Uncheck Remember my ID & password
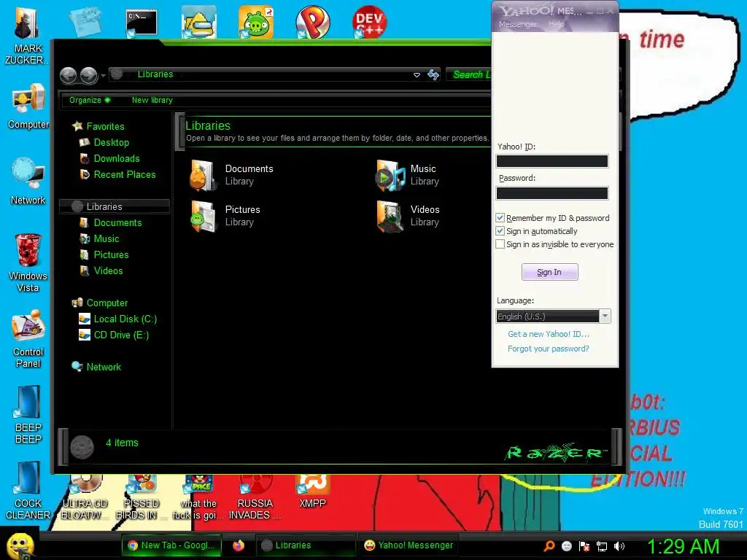Image resolution: width=747 pixels, height=560 pixels. click(500, 218)
